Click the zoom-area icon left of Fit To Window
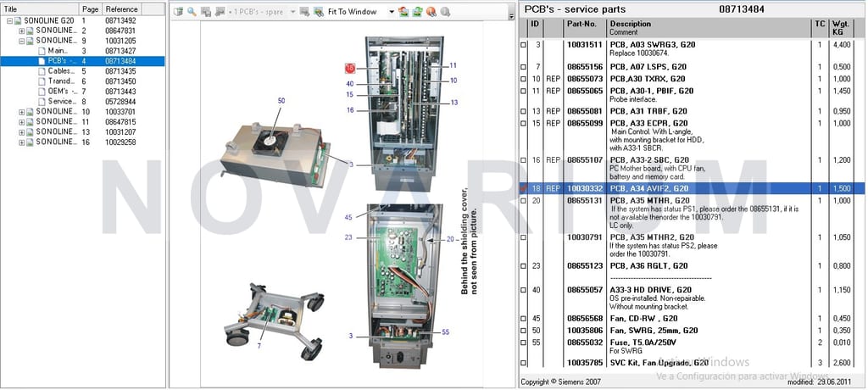The height and width of the screenshot is (390, 868). tap(319, 12)
